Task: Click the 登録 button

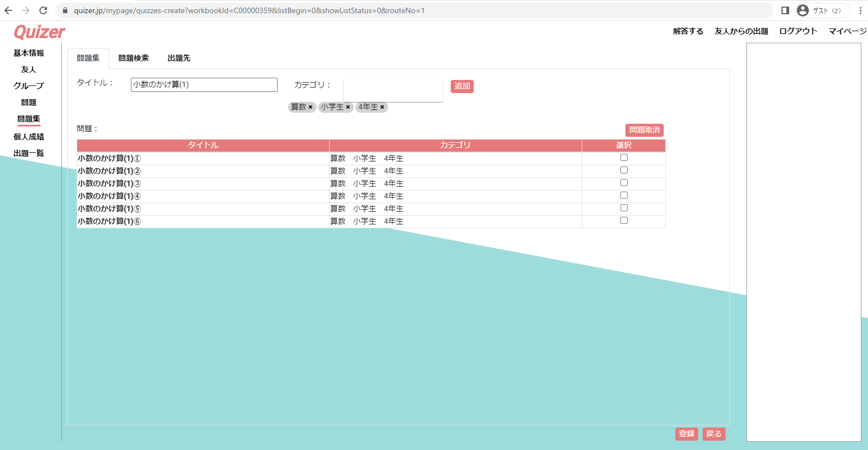Action: tap(687, 434)
